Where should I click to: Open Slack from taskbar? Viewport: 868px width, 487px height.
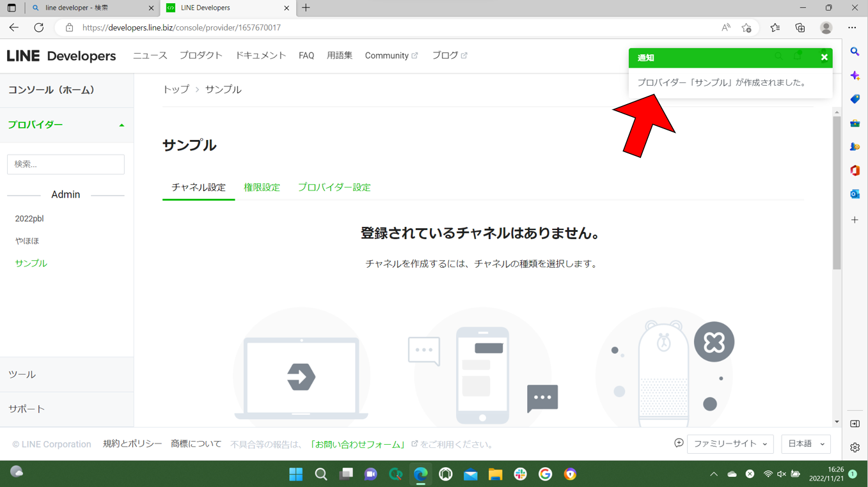coord(520,474)
